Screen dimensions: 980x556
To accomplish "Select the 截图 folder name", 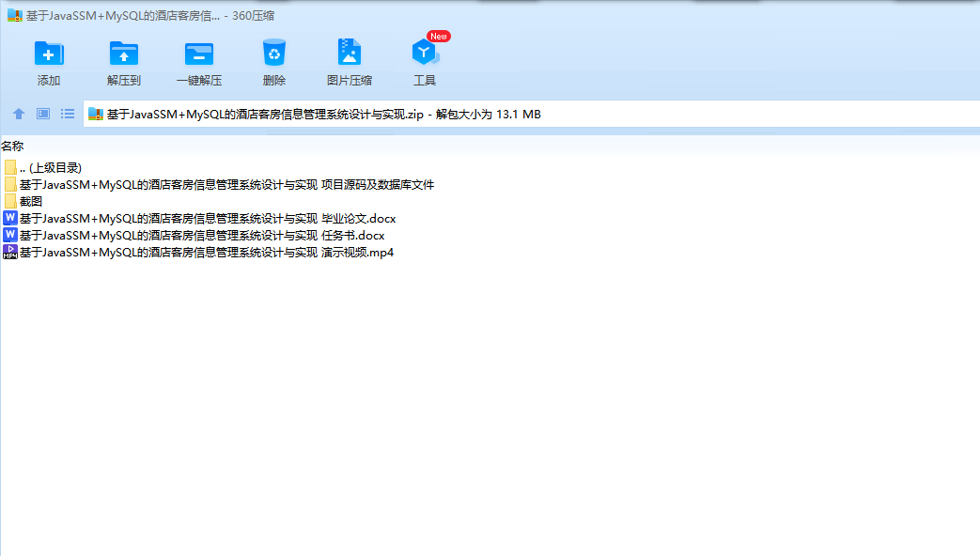I will (31, 201).
